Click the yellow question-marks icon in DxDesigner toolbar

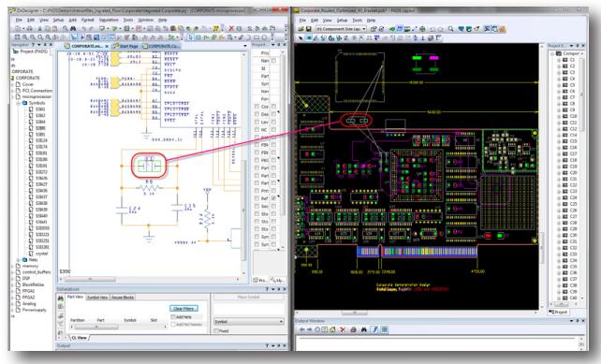[x=216, y=28]
